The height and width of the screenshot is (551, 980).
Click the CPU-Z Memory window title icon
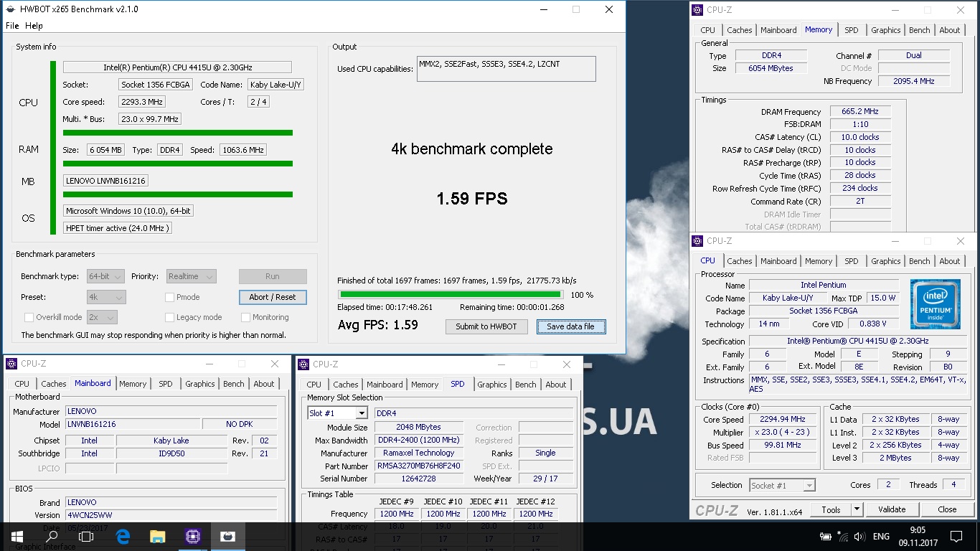pyautogui.click(x=699, y=10)
